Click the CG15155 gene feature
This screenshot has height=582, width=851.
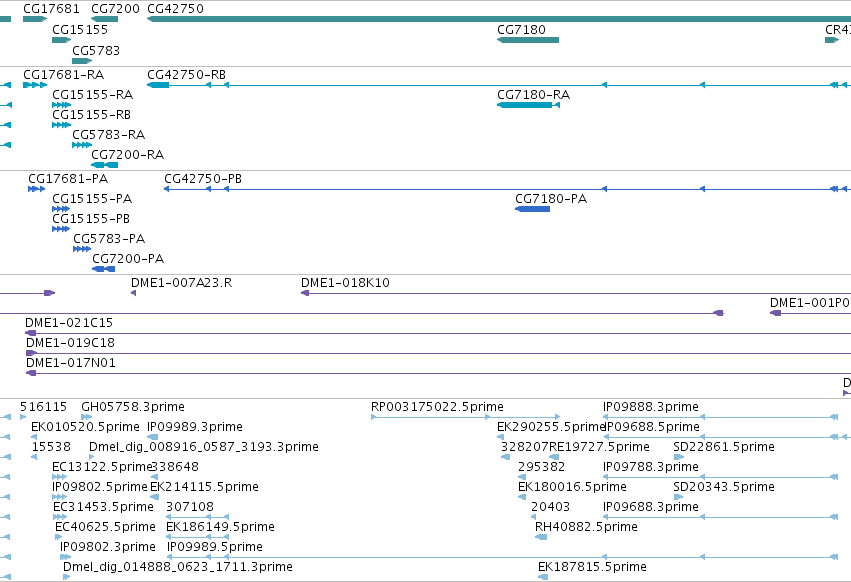point(61,40)
